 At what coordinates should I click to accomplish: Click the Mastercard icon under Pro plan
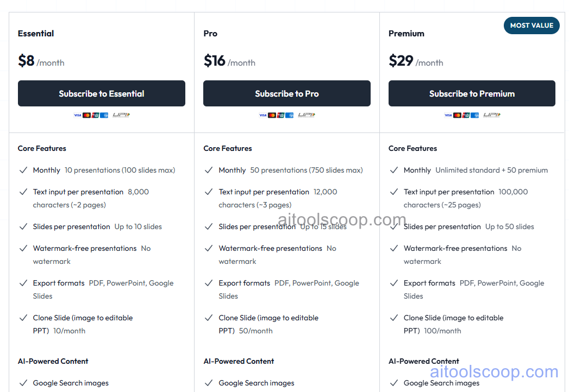272,115
